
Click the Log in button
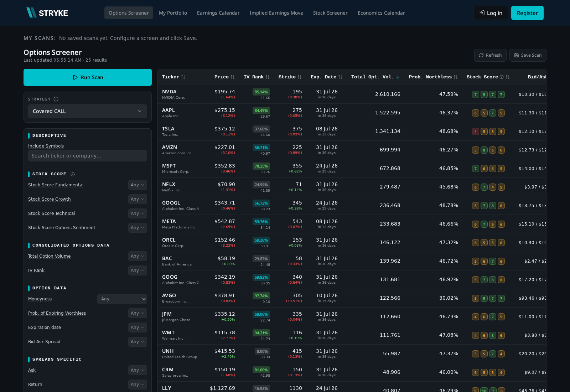[x=491, y=13]
